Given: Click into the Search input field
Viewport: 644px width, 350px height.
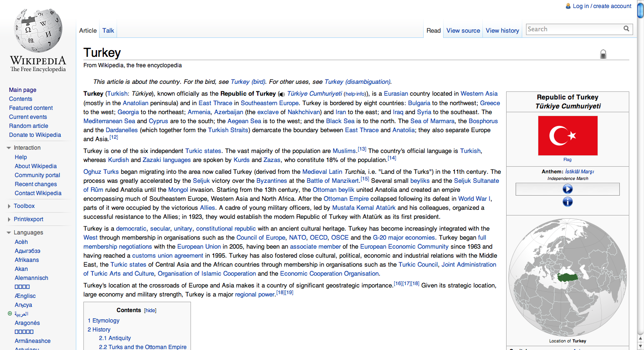Looking at the screenshot, I should pos(574,29).
